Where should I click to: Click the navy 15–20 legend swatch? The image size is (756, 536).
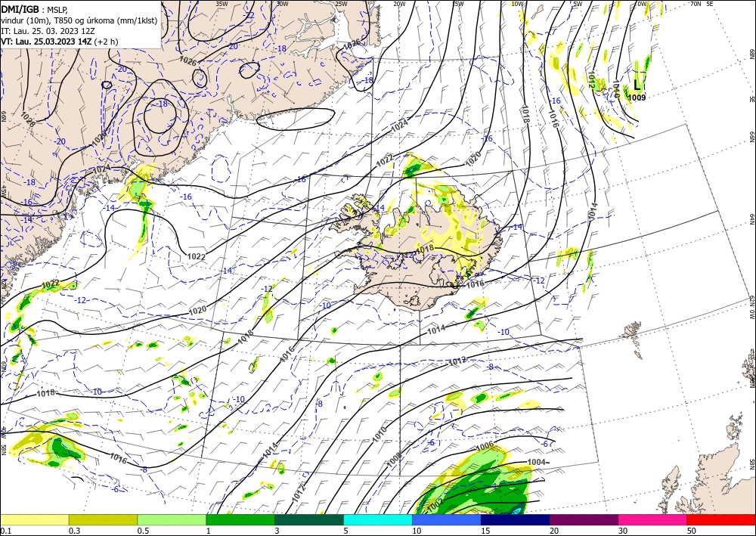coord(516,519)
